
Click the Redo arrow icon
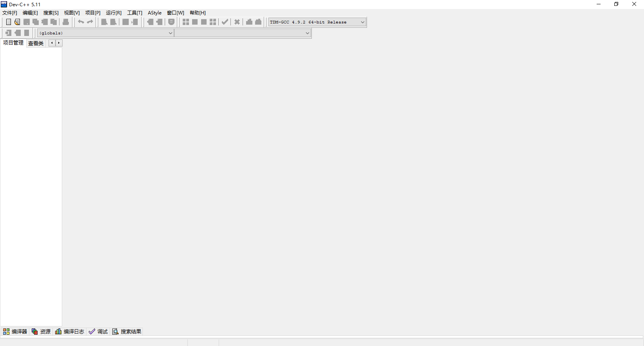point(90,22)
